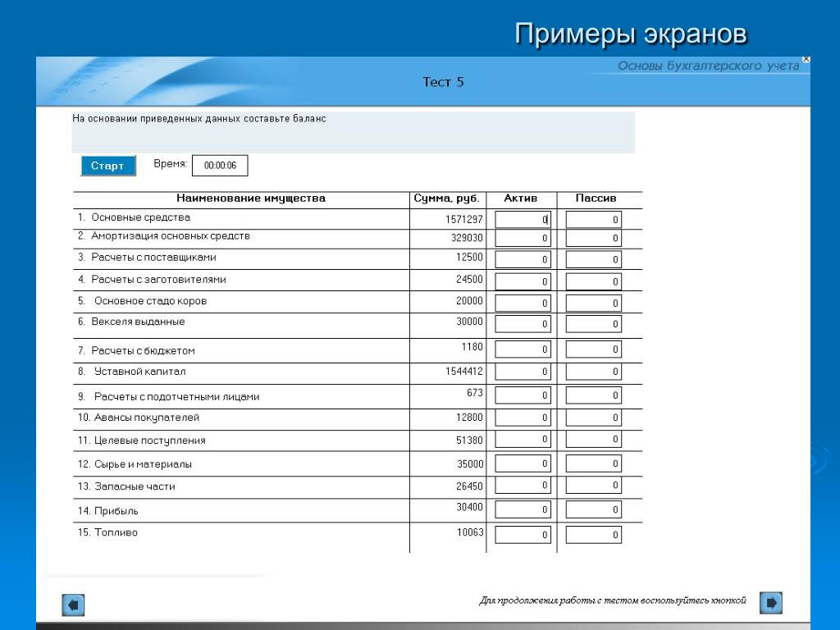The width and height of the screenshot is (840, 630).
Task: Select Пассив field for Уставной капитал
Action: click(594, 372)
